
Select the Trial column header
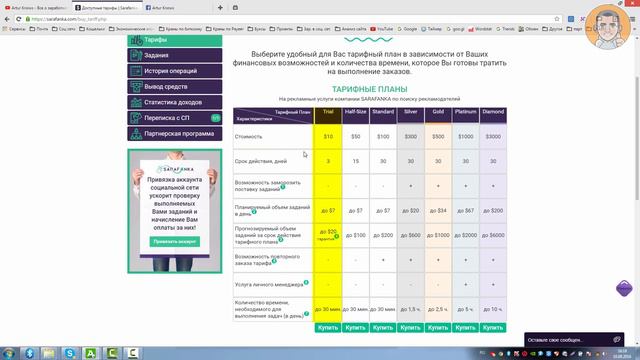click(328, 116)
